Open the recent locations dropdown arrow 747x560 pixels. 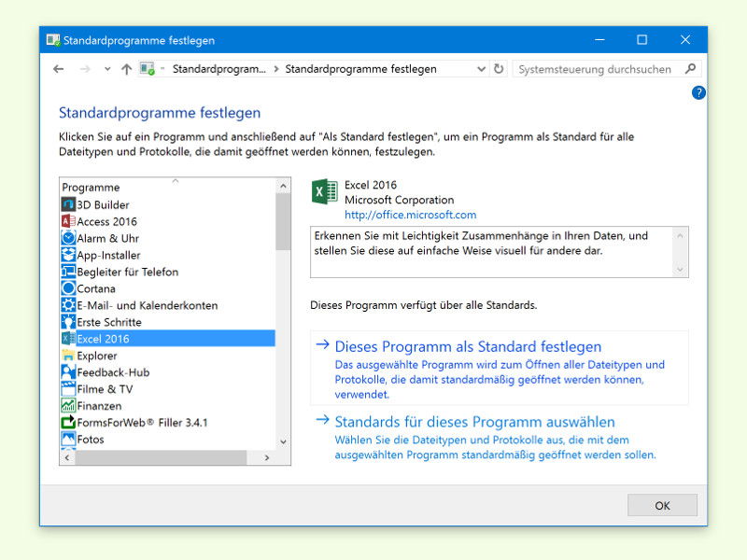pos(107,69)
